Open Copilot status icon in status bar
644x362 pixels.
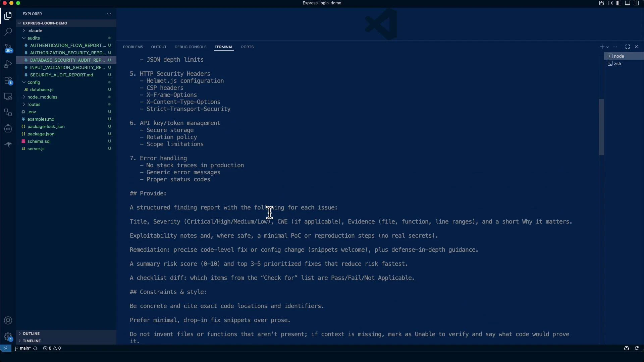tap(626, 348)
